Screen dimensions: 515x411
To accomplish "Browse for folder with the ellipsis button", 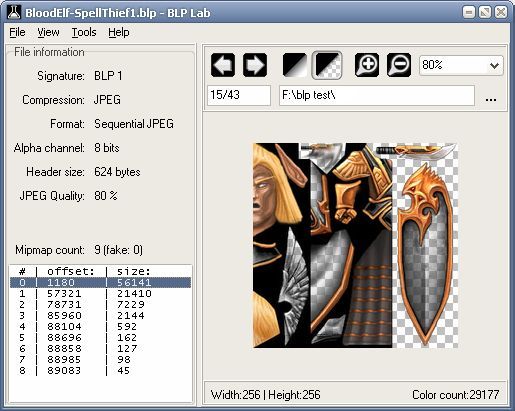I will [x=491, y=99].
